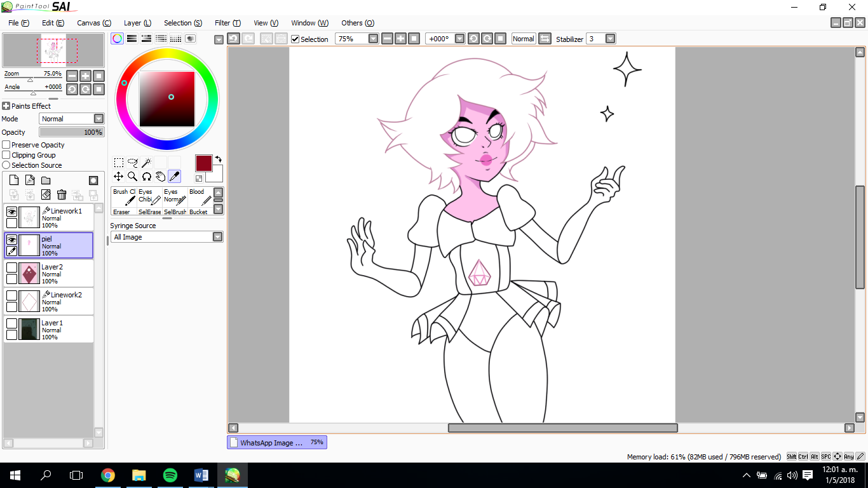Open the rotation angle dropdown
The width and height of the screenshot is (868, 488).
459,39
